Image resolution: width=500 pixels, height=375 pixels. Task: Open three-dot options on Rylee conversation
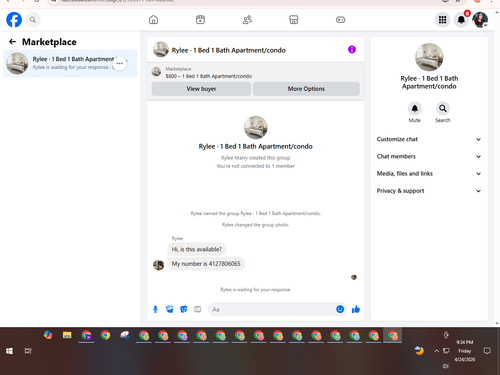pos(119,63)
